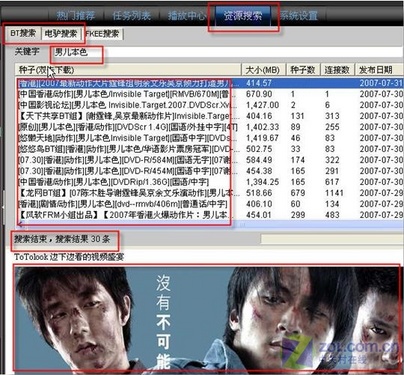404x375 pixels.
Task: Click the ToTolook 边下边看的视频盛宴 caption
Action: [69, 257]
